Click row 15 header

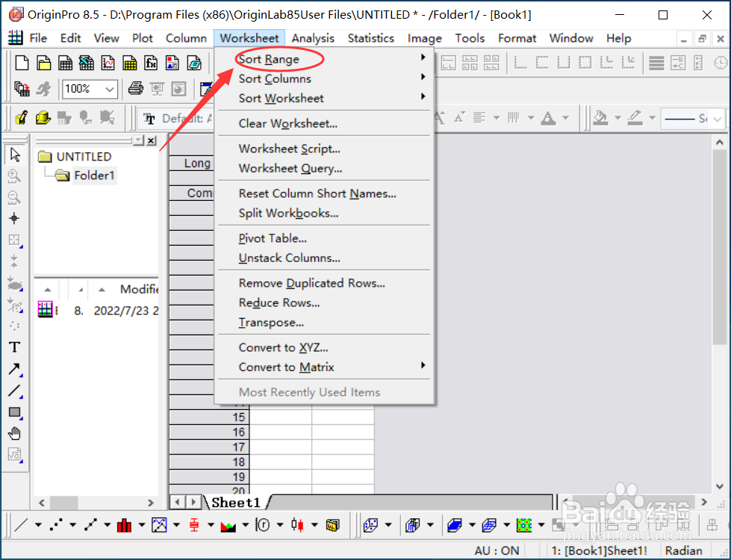point(209,417)
